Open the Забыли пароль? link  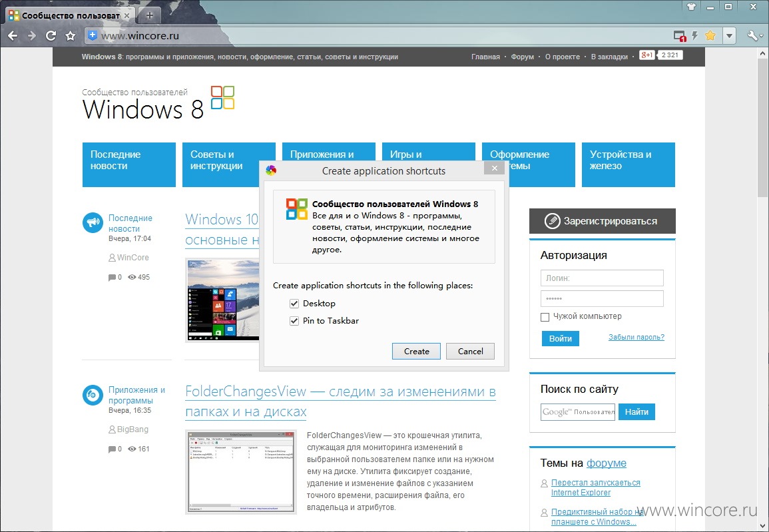click(x=637, y=338)
